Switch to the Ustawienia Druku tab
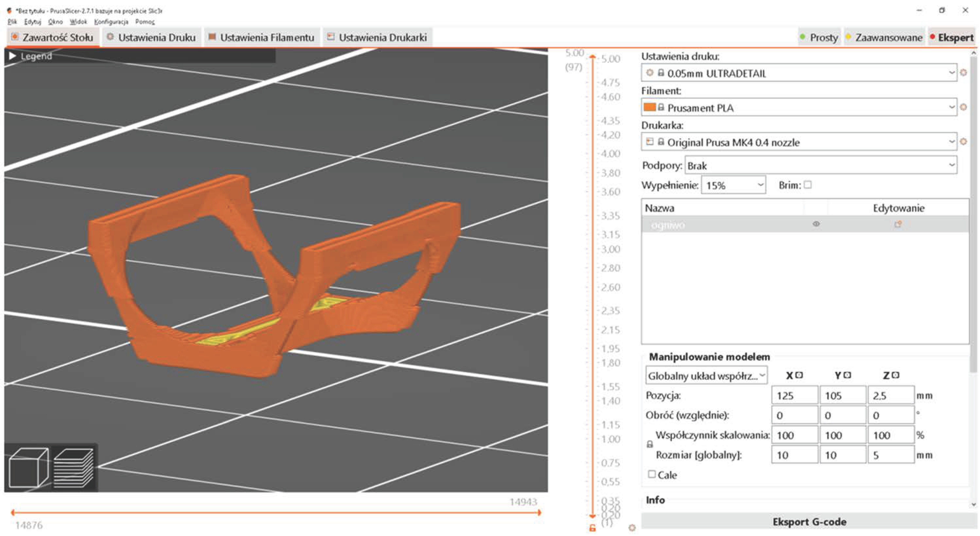Image resolution: width=980 pixels, height=536 pixels. pyautogui.click(x=152, y=37)
